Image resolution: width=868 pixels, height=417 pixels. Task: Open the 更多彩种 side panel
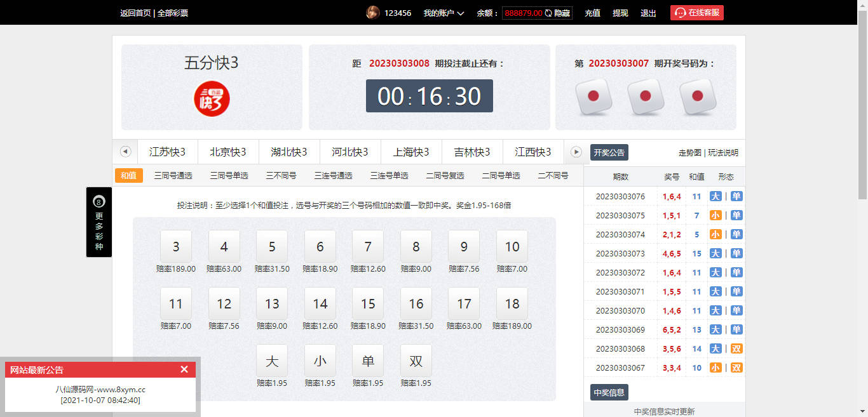99,222
